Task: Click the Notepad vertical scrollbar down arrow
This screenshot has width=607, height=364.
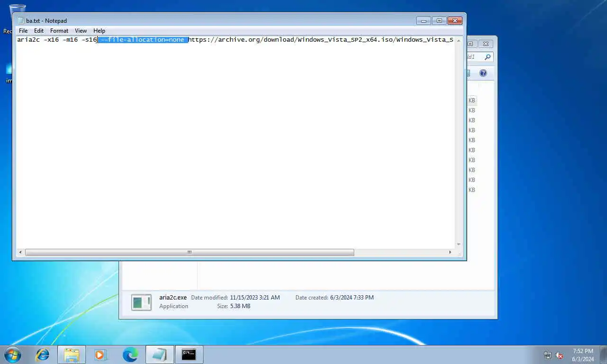Action: coord(459,245)
